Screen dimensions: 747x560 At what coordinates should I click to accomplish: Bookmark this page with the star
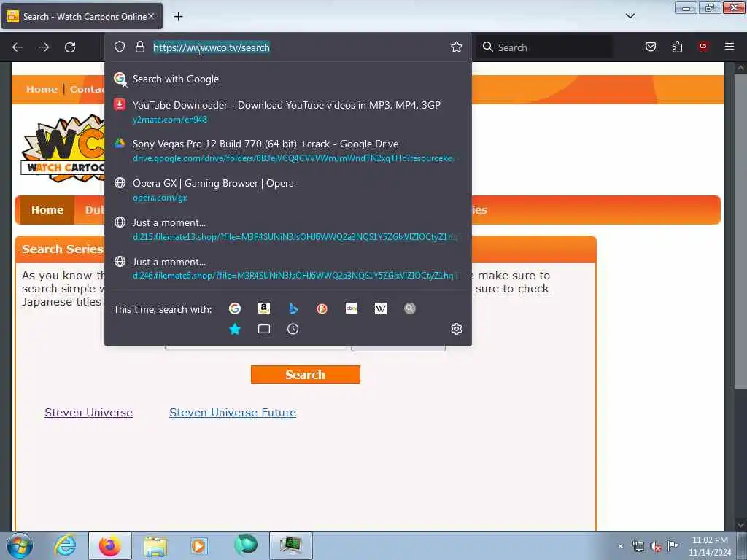[457, 47]
